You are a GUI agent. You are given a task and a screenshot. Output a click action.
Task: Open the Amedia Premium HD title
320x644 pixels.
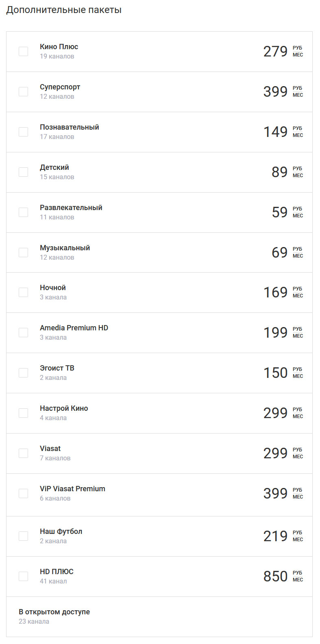click(74, 328)
